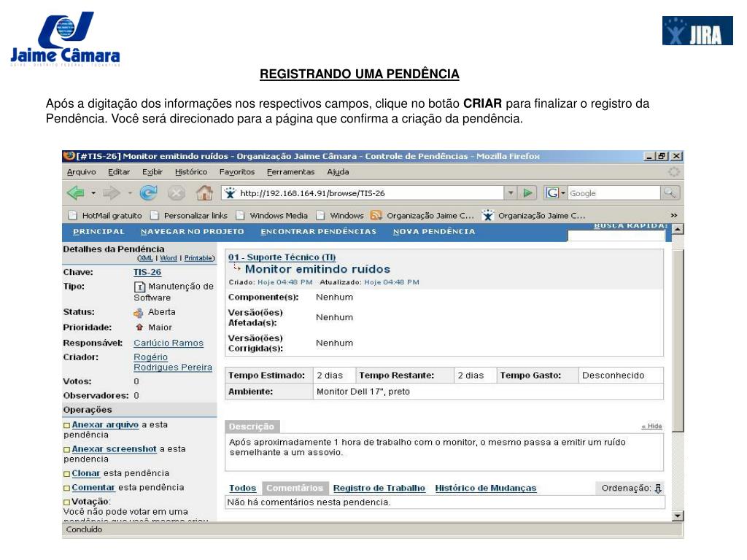
Task: Click the Firefox throbber activity icon
Action: click(673, 172)
